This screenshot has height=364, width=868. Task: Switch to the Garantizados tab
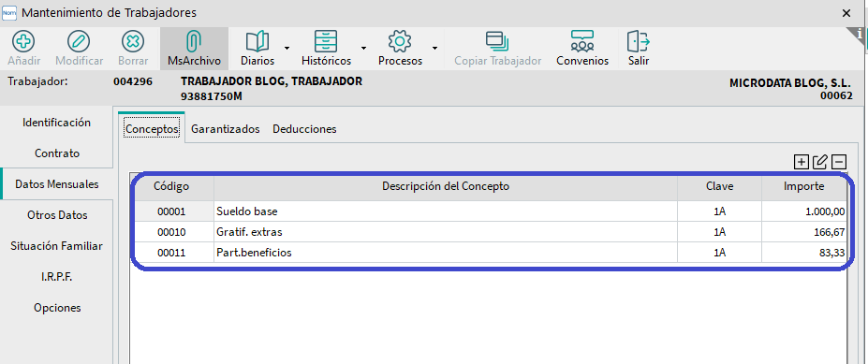[226, 129]
